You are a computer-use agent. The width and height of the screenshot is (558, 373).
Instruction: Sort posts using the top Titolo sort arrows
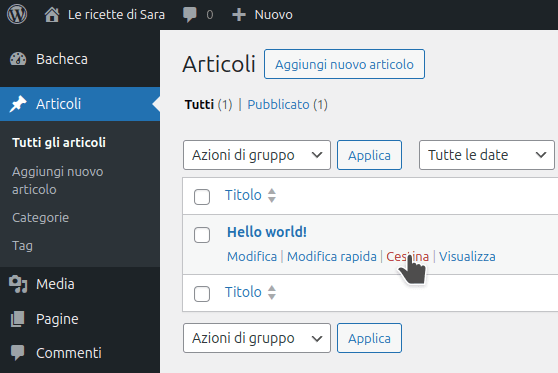point(272,195)
